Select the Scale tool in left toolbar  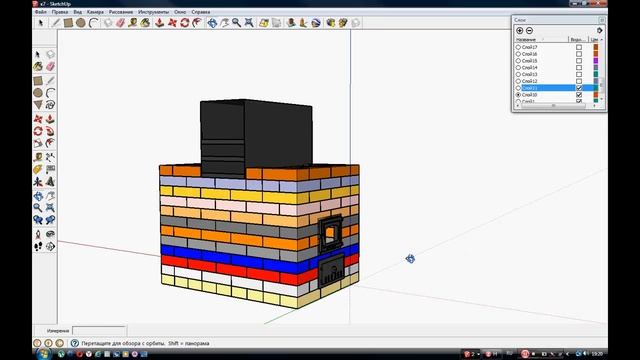tap(38, 143)
